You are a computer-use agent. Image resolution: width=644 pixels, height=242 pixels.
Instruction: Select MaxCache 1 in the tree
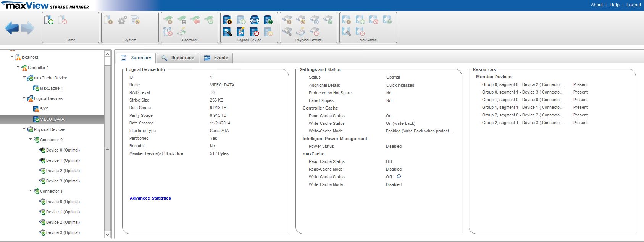[x=51, y=88]
